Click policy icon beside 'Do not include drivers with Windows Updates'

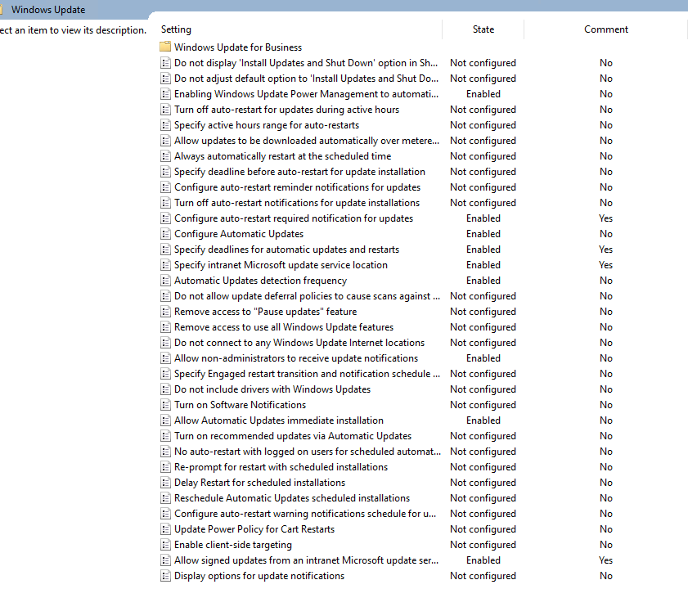(165, 389)
